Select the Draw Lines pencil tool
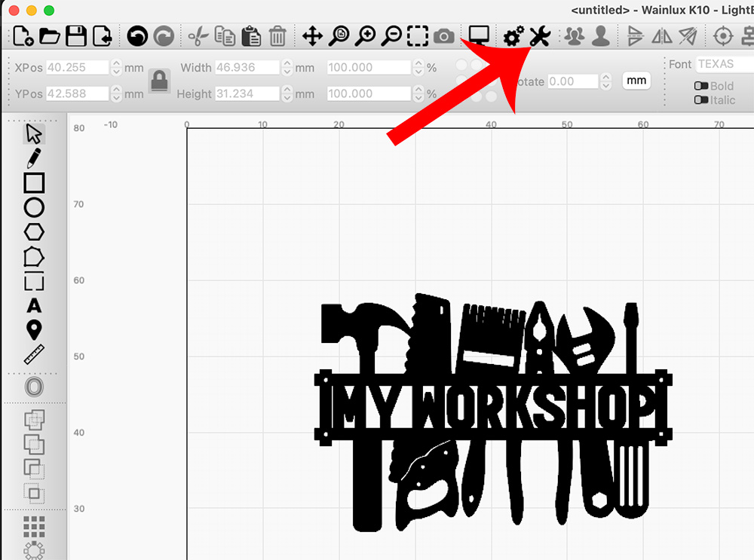This screenshot has height=560, width=754. pyautogui.click(x=34, y=158)
